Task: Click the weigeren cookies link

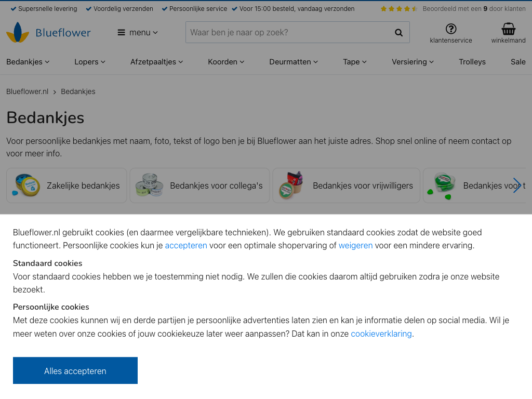Action: click(355, 245)
